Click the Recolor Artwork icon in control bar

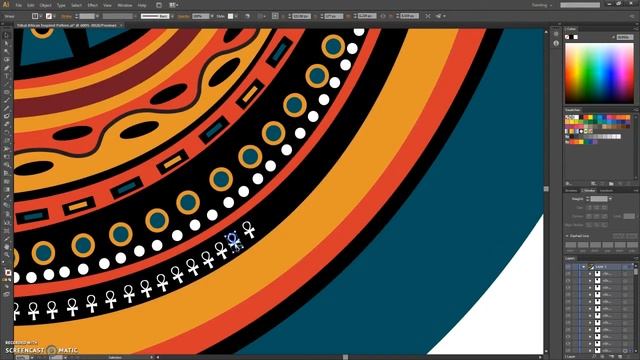click(x=247, y=16)
